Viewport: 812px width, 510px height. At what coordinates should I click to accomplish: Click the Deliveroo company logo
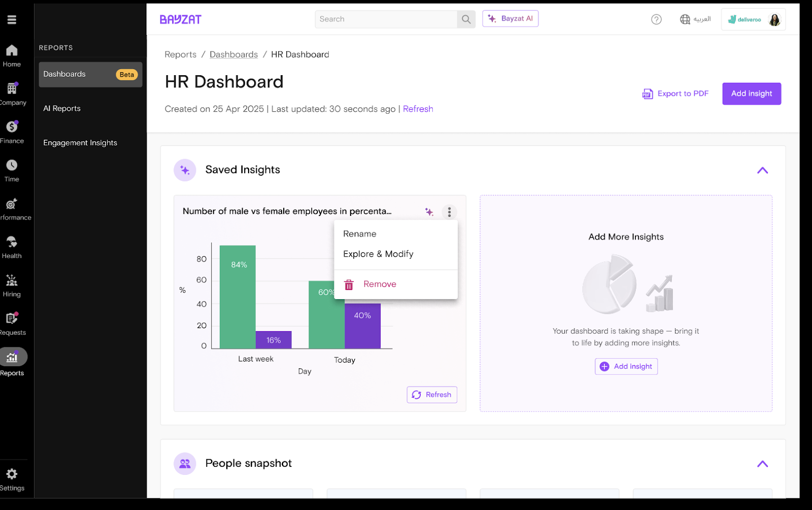click(745, 20)
